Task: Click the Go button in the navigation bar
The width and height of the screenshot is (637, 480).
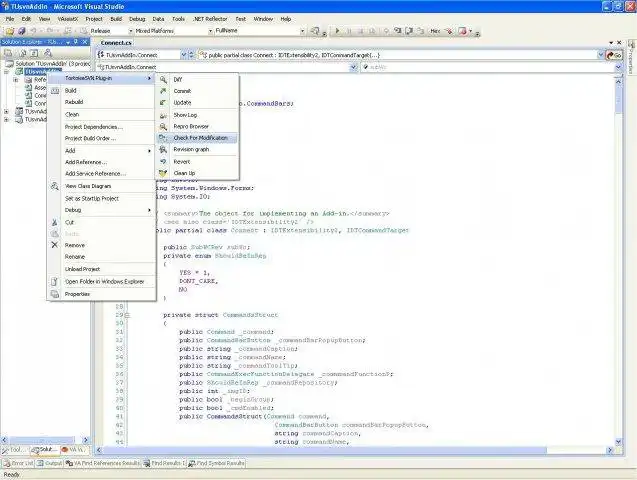Action: [x=614, y=55]
